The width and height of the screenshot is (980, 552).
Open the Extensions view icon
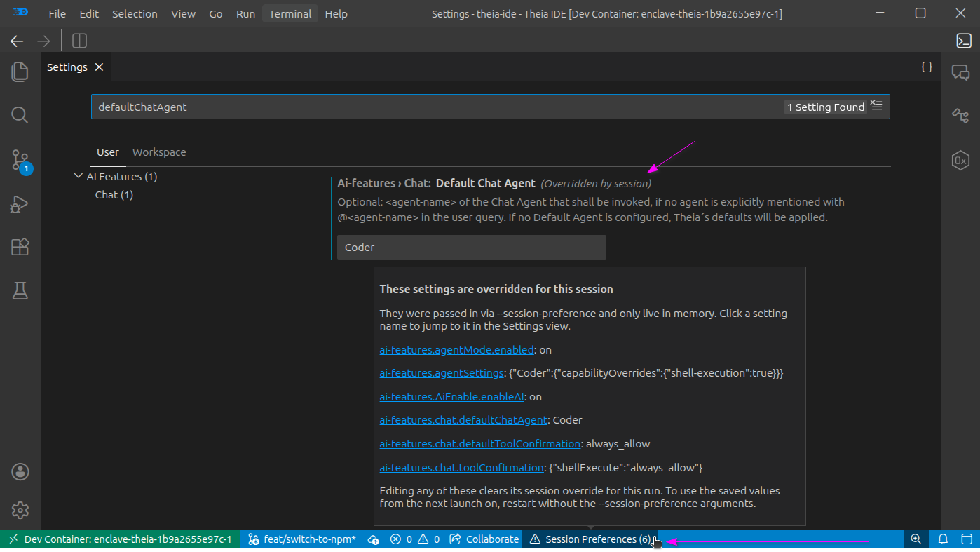[x=20, y=247]
